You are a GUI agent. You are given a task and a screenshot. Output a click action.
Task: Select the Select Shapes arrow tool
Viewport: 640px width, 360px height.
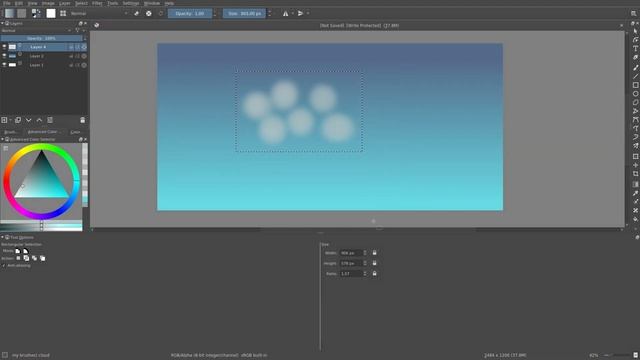pyautogui.click(x=636, y=31)
